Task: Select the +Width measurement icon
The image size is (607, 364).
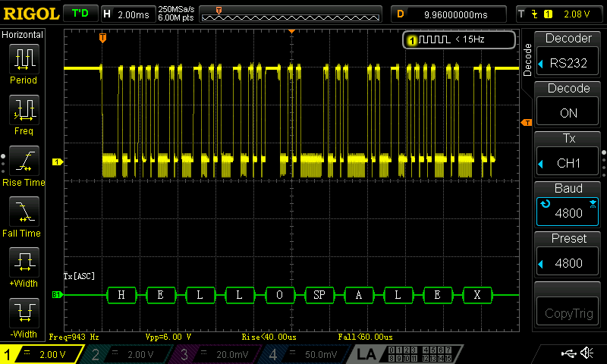Action: coord(24,262)
